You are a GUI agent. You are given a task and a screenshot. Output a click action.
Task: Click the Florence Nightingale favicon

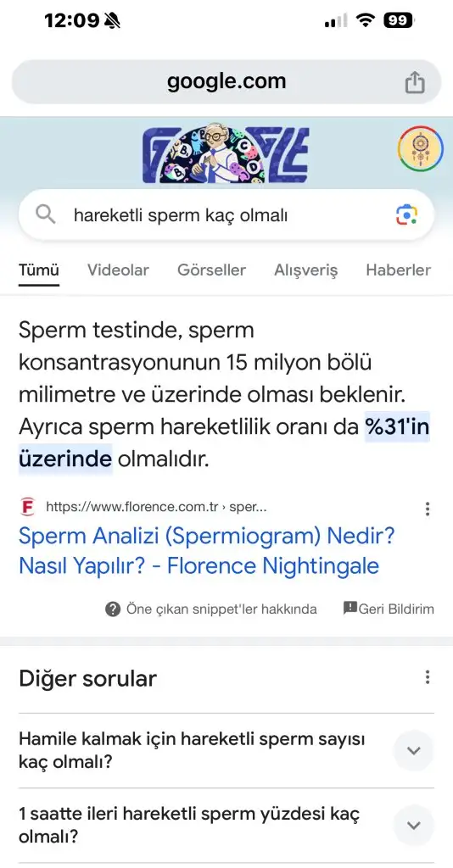tap(27, 507)
